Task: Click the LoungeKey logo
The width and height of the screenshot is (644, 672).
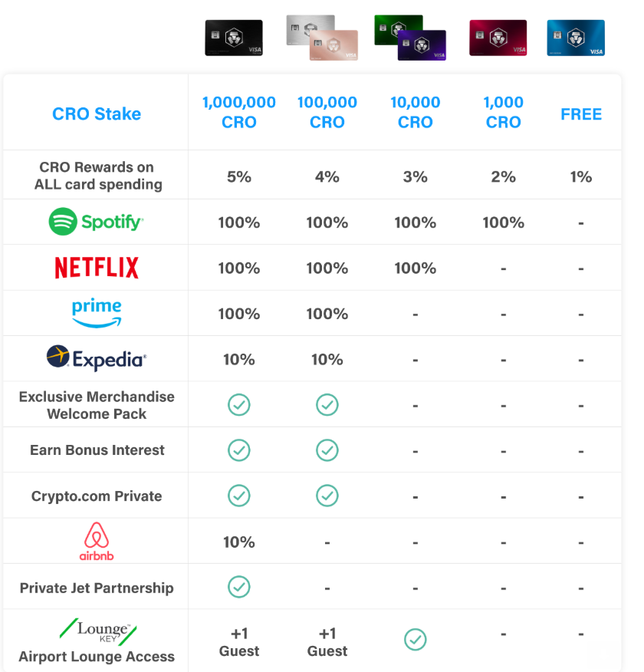Action: [98, 631]
